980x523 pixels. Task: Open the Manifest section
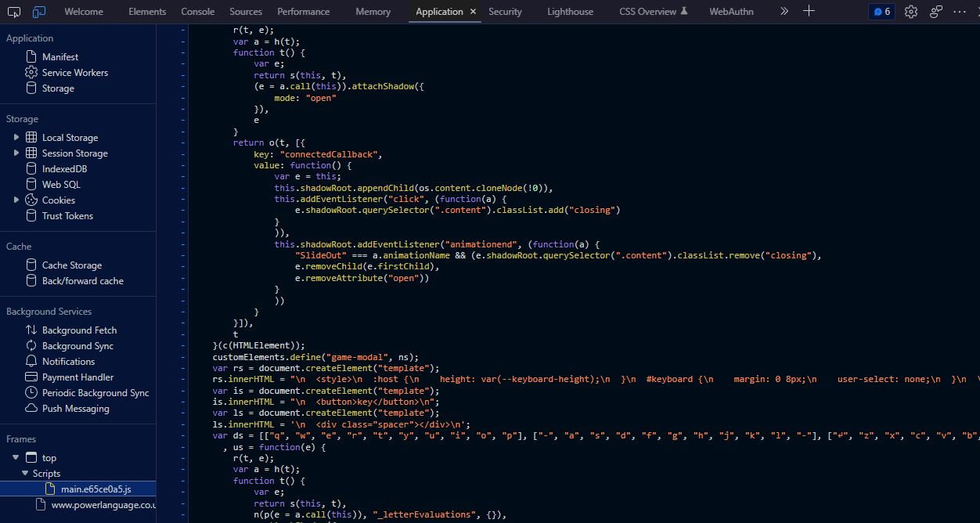click(x=60, y=57)
